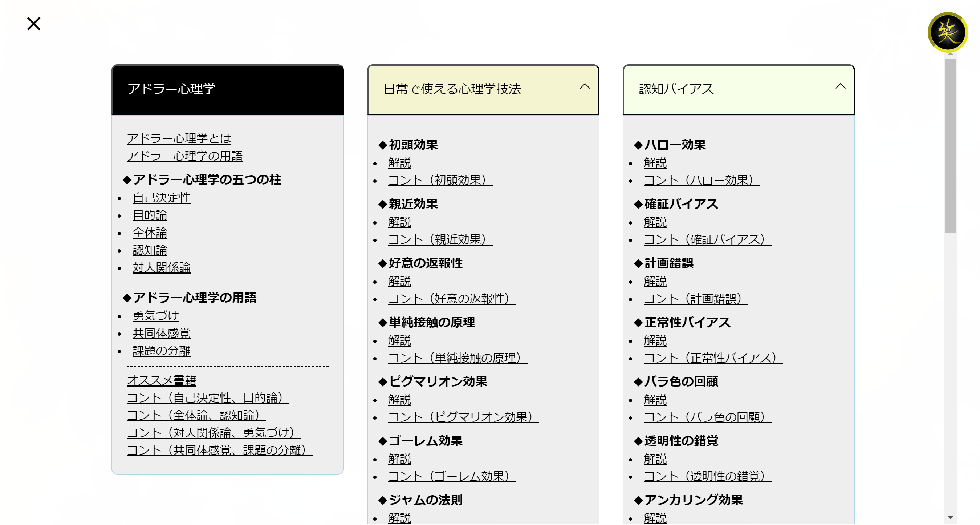
Task: Open コント（好意の返報性） link
Action: tap(452, 299)
